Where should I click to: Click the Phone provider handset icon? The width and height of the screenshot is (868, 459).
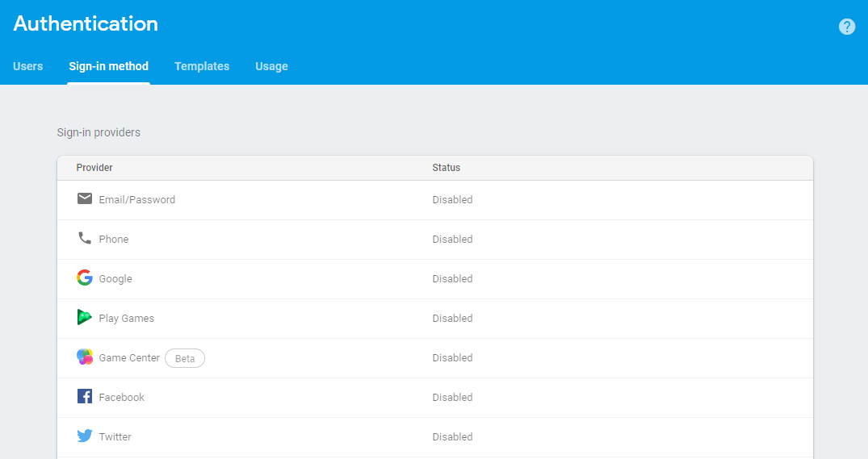pyautogui.click(x=85, y=238)
